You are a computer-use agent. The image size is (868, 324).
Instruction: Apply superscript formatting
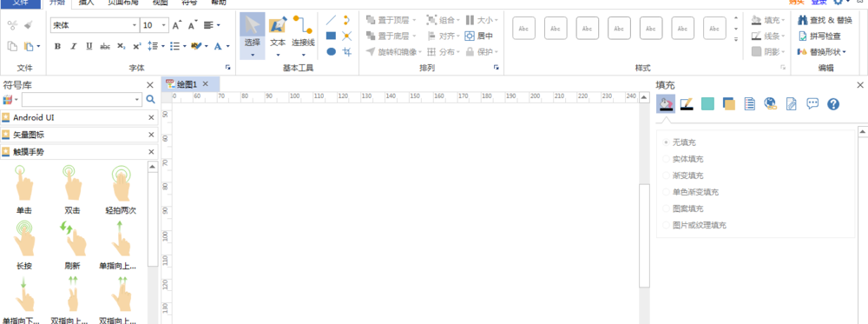click(x=137, y=47)
